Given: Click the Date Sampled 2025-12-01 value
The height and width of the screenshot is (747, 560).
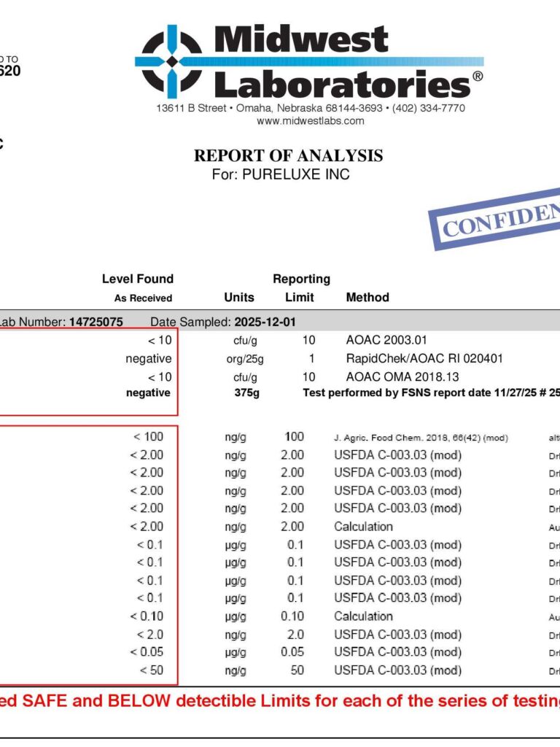Looking at the screenshot, I should [265, 322].
